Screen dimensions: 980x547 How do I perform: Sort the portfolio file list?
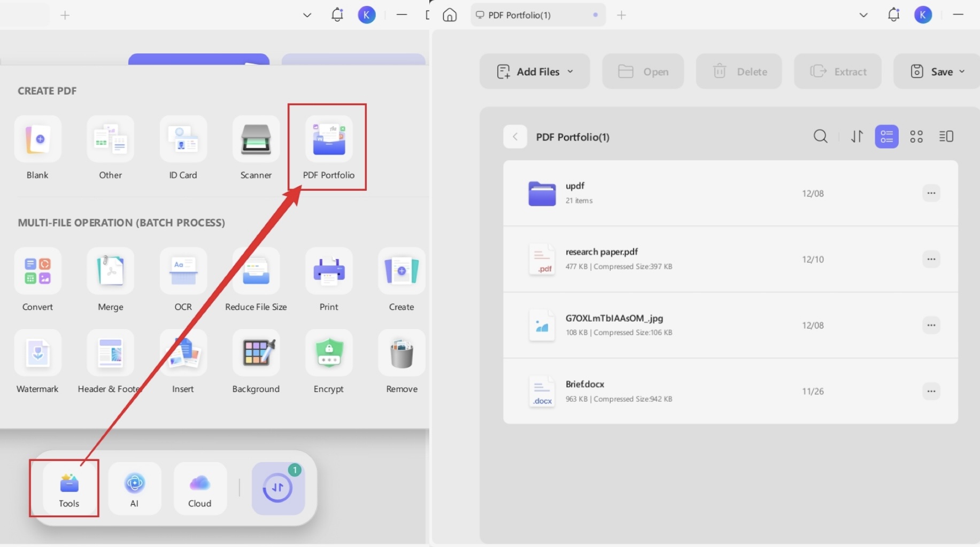tap(857, 137)
